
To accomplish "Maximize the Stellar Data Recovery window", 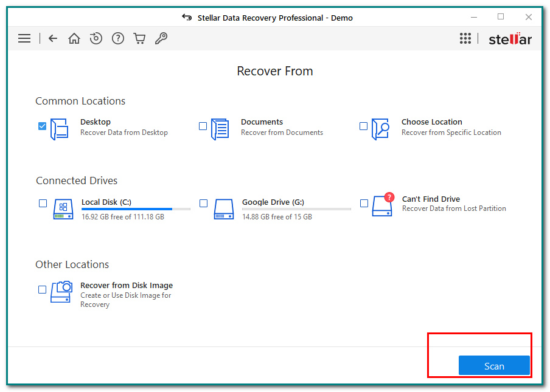I will (501, 17).
